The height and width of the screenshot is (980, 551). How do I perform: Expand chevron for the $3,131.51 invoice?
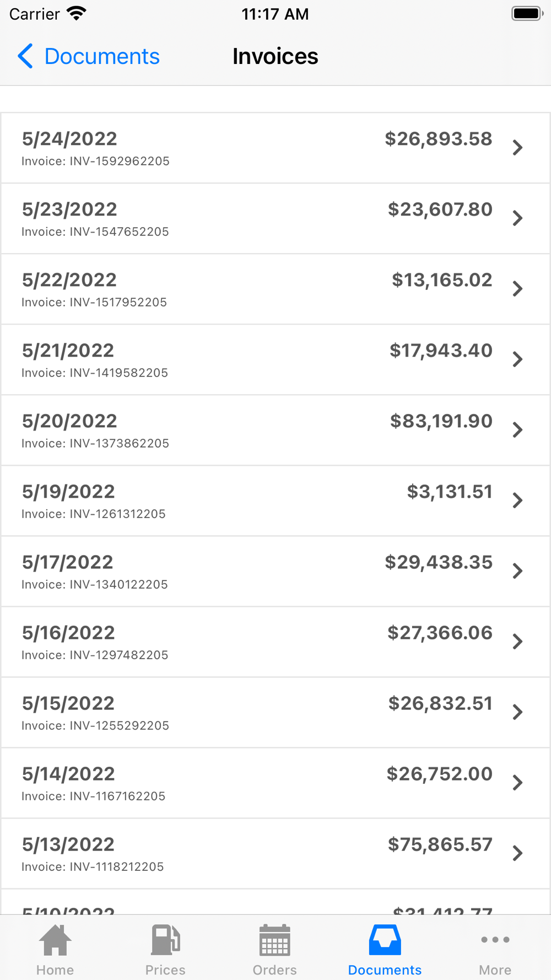pyautogui.click(x=517, y=500)
